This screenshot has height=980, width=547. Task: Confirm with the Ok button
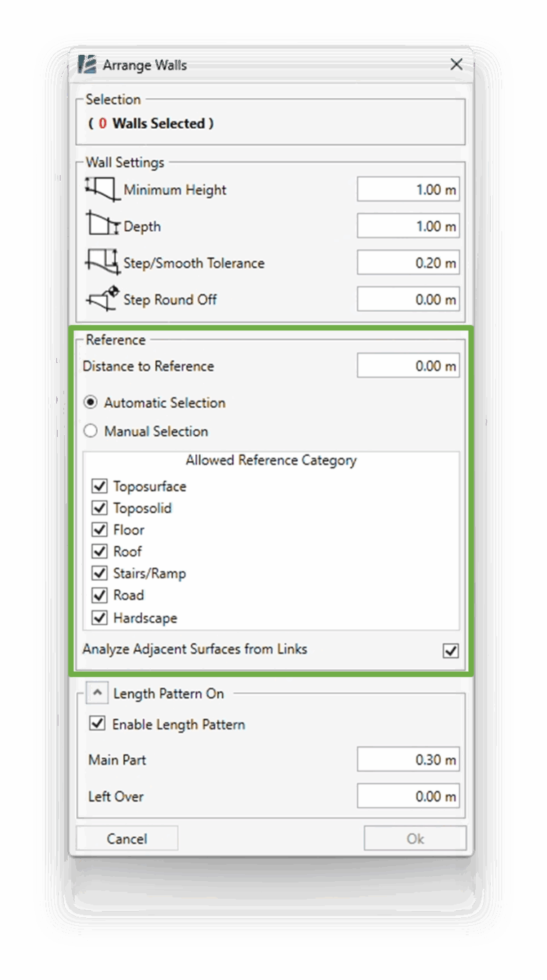click(415, 838)
